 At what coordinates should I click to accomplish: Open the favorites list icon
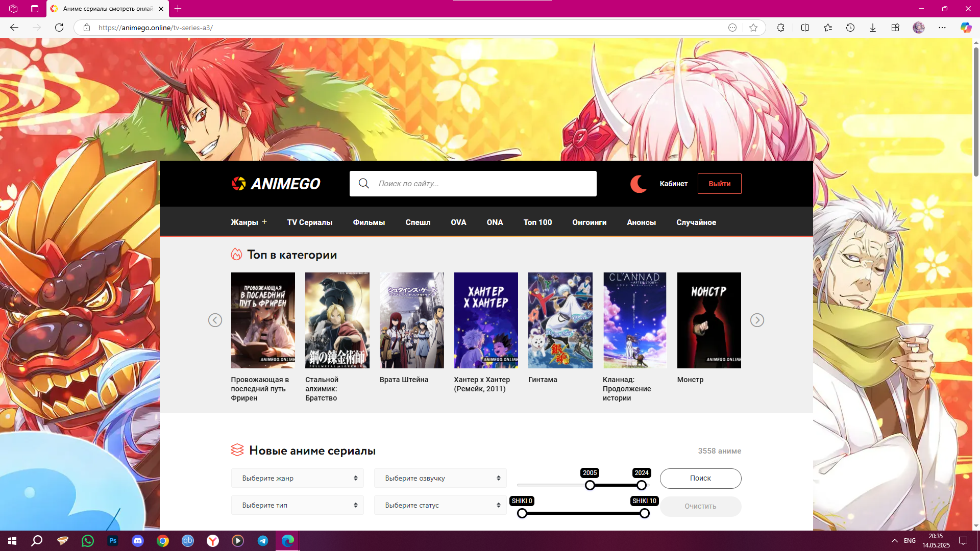(828, 28)
